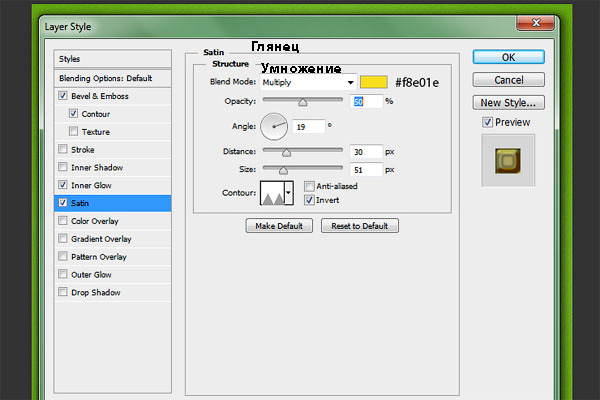Uncheck the Invert checkbox
This screenshot has height=400, width=600.
point(309,200)
